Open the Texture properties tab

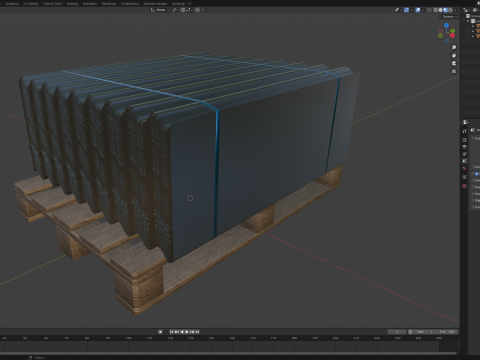coord(464,186)
